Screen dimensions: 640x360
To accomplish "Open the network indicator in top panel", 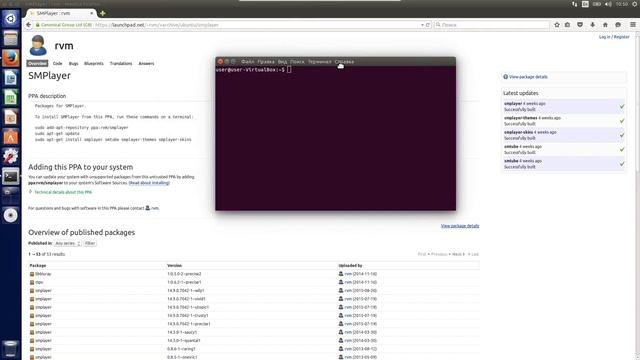I will 574,4.
